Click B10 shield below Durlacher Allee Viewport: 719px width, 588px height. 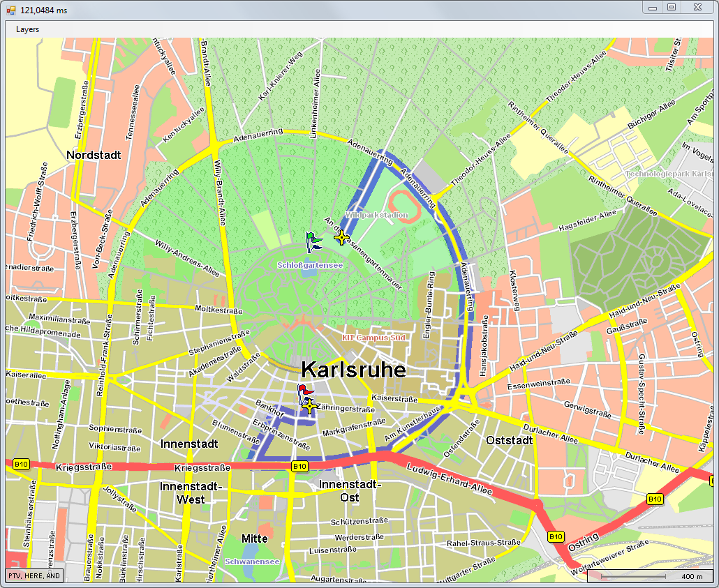654,499
